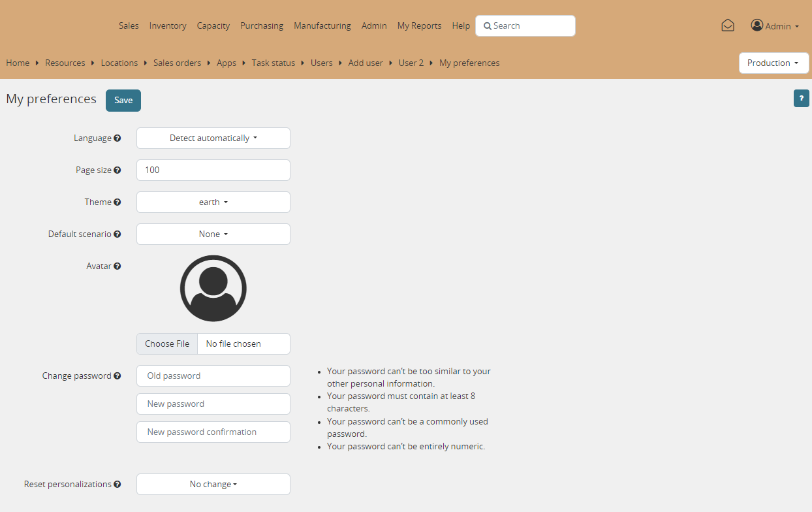Open the Default scenario None dropdown
This screenshot has height=512, width=812.
click(x=213, y=234)
